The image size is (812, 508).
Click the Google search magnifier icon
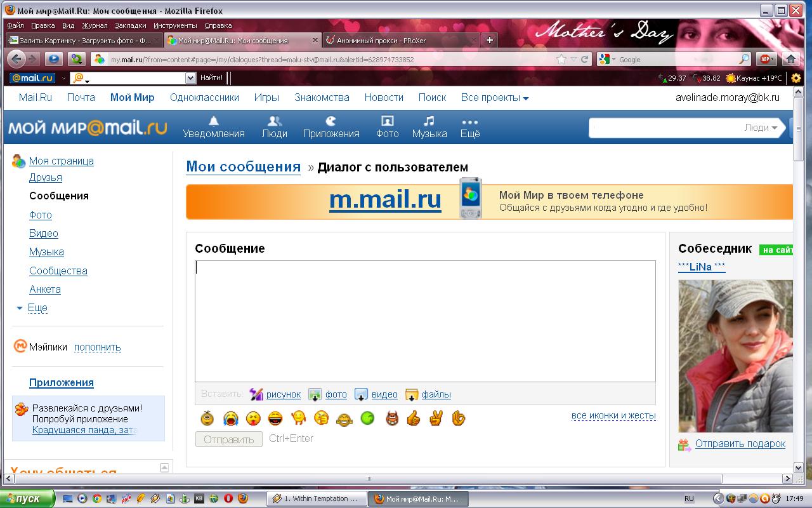745,59
